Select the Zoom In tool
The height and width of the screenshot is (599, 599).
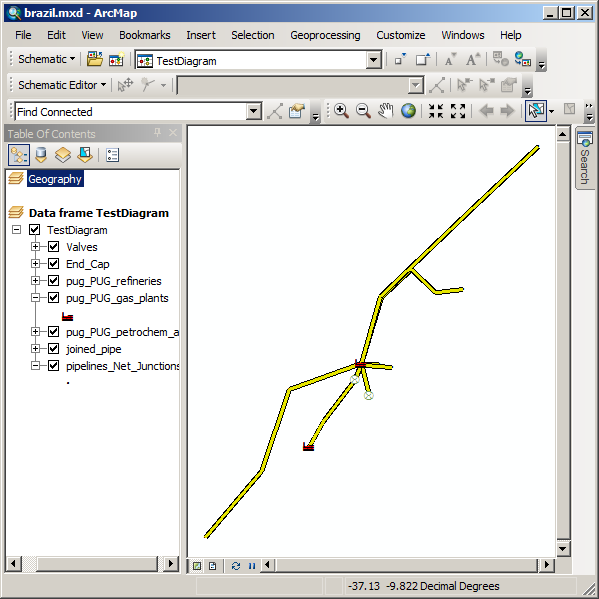[x=341, y=111]
